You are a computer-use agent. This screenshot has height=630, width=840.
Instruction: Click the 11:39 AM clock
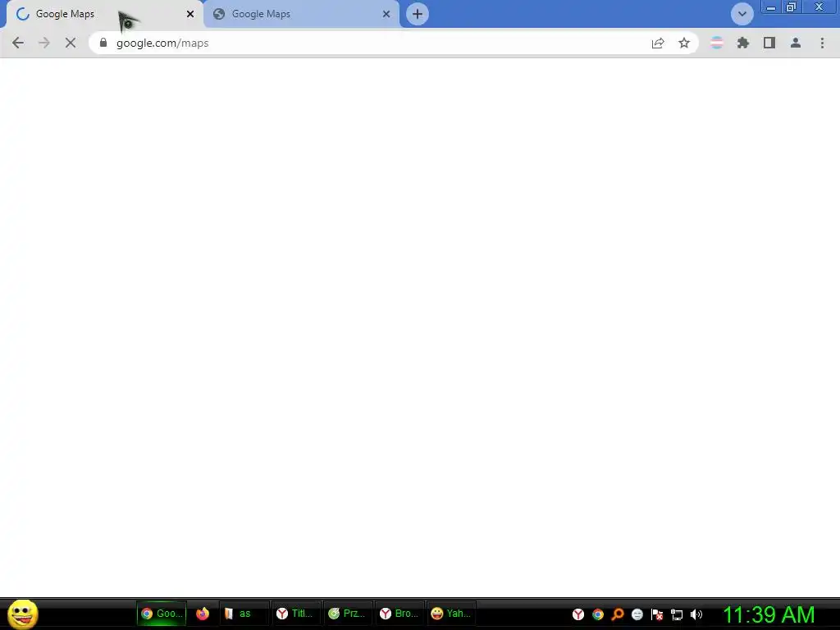tap(769, 614)
